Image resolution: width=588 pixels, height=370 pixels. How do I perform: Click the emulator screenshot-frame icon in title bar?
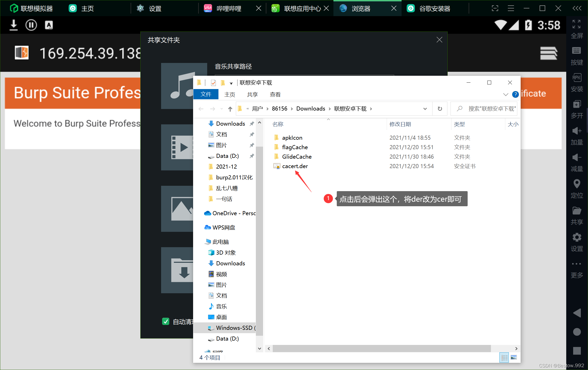(495, 8)
